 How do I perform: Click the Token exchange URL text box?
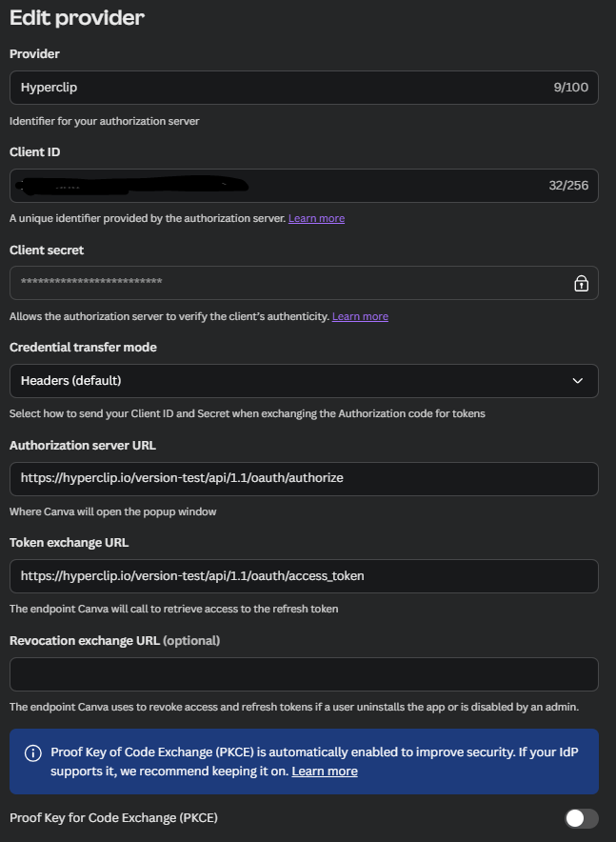point(304,576)
